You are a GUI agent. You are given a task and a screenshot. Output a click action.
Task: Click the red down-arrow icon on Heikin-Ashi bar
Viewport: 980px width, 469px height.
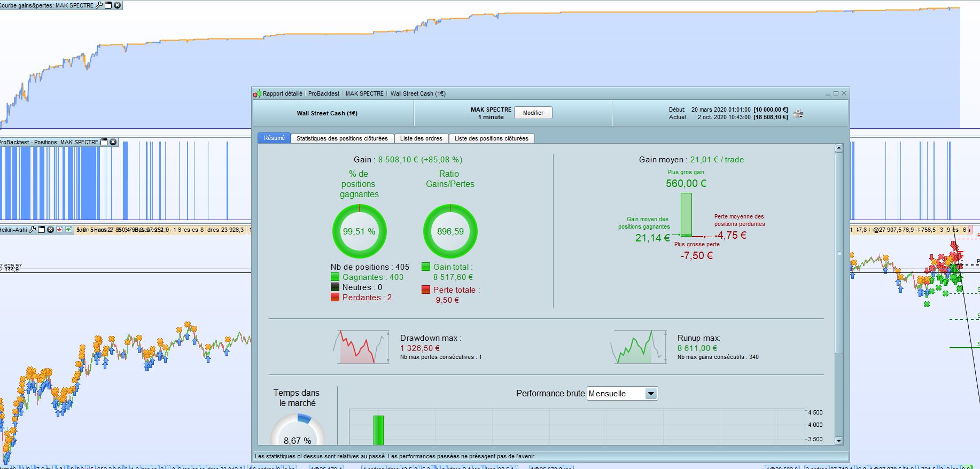click(59, 230)
